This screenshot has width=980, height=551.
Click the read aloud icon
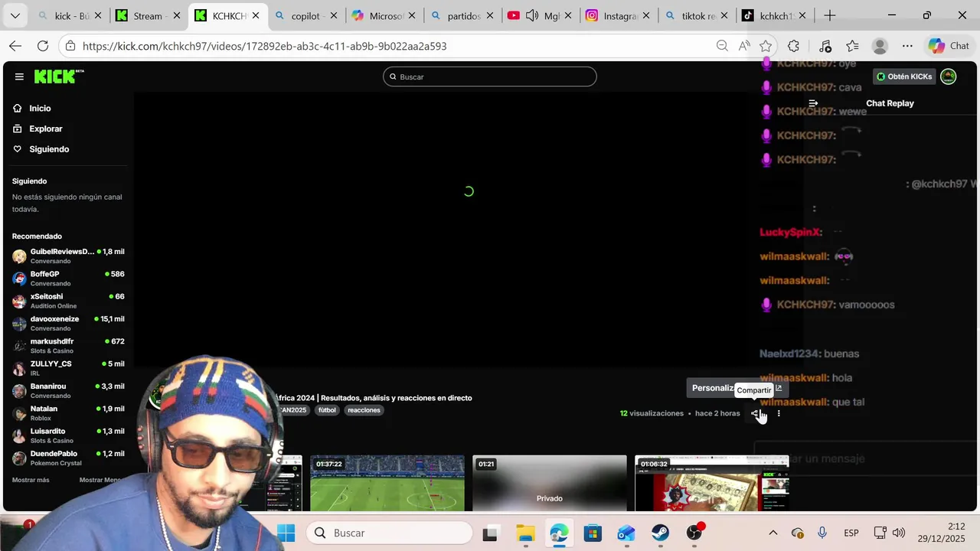coord(744,46)
